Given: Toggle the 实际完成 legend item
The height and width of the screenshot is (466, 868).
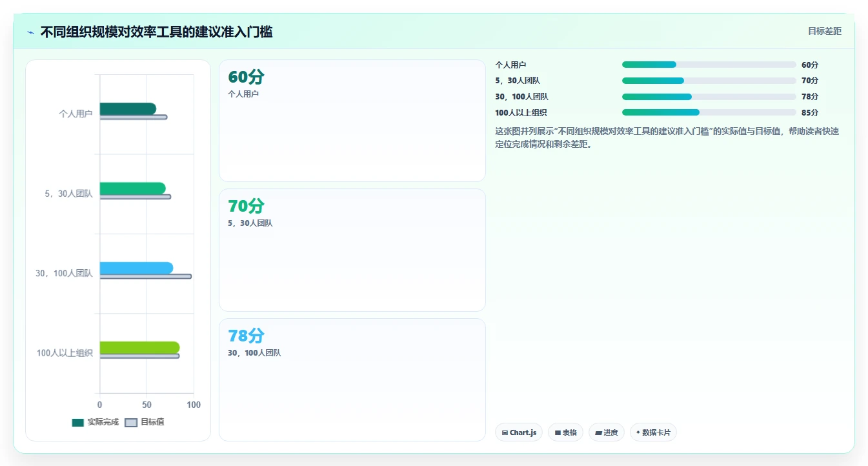Looking at the screenshot, I should [96, 422].
